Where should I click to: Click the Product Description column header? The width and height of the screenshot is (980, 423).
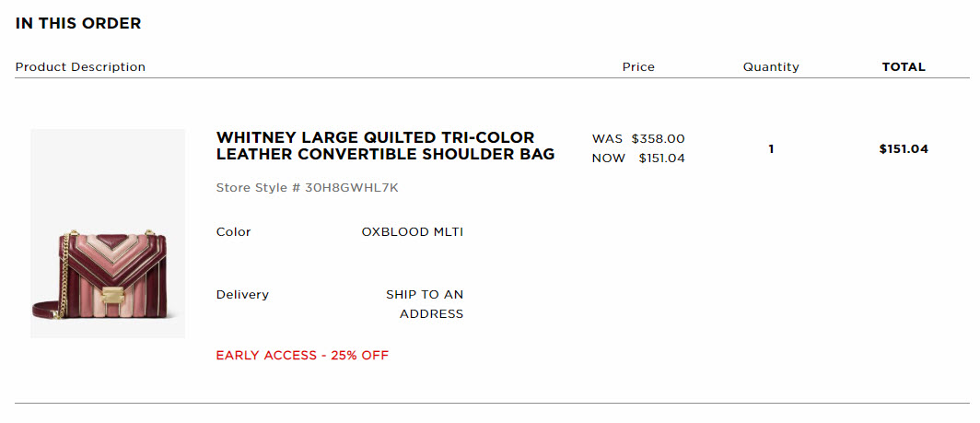coord(81,67)
